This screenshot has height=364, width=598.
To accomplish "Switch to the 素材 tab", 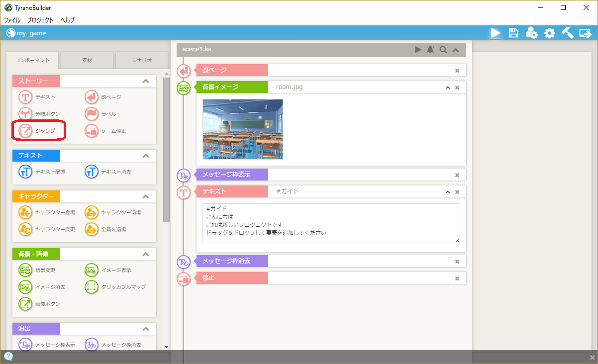I will pyautogui.click(x=87, y=60).
